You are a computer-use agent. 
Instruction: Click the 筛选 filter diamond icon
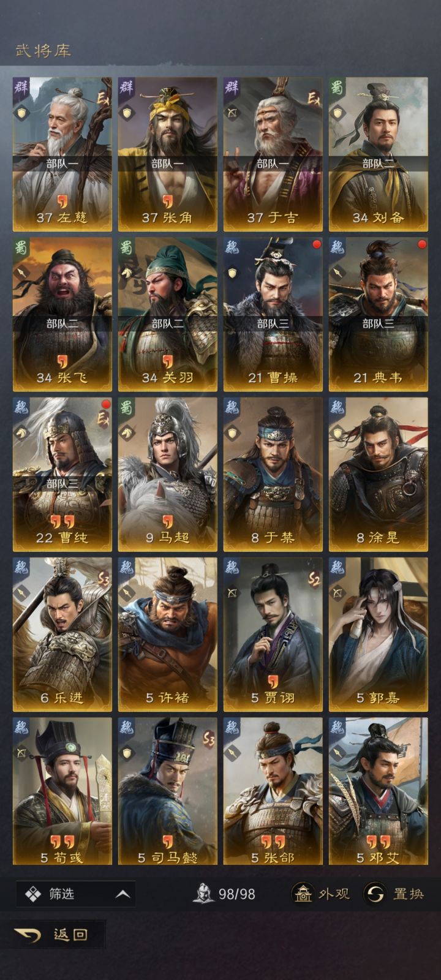click(32, 894)
